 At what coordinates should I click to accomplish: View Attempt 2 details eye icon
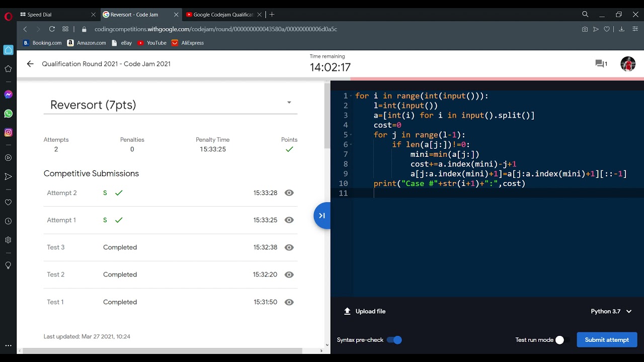click(x=289, y=193)
